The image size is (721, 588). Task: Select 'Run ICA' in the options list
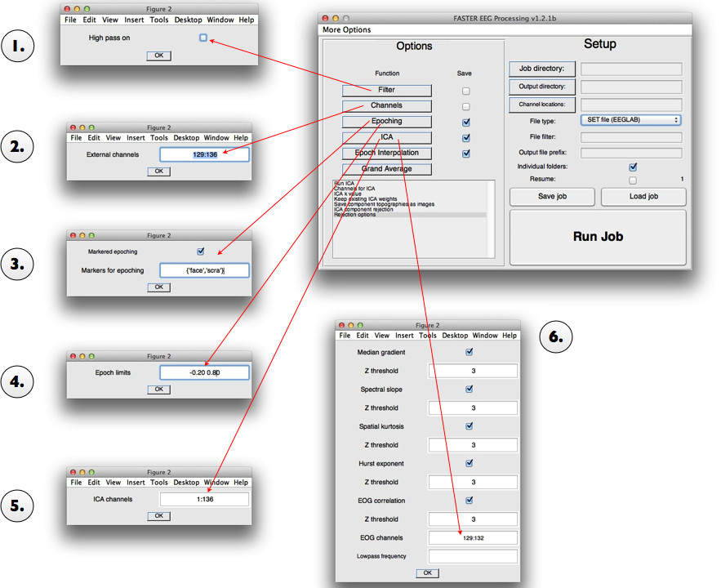(344, 184)
